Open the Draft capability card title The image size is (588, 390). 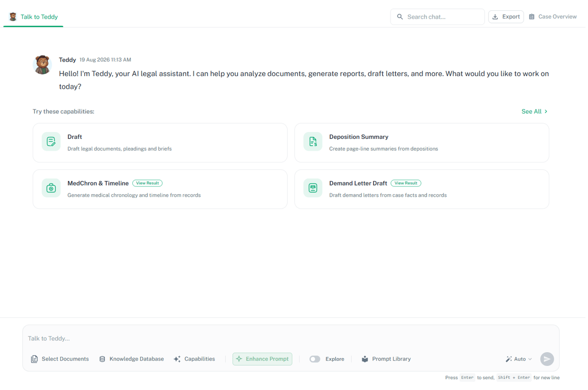(75, 137)
